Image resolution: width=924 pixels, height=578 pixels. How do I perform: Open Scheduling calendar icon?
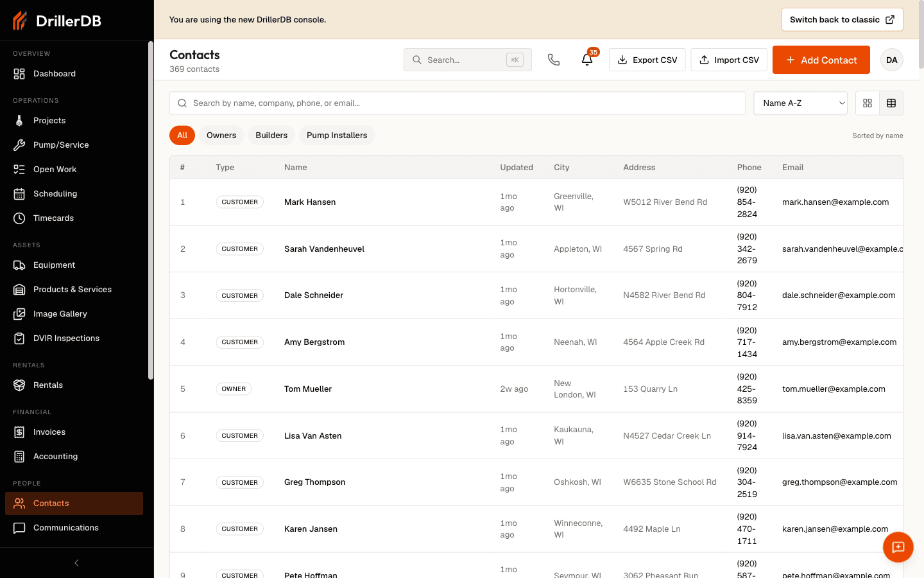point(19,194)
